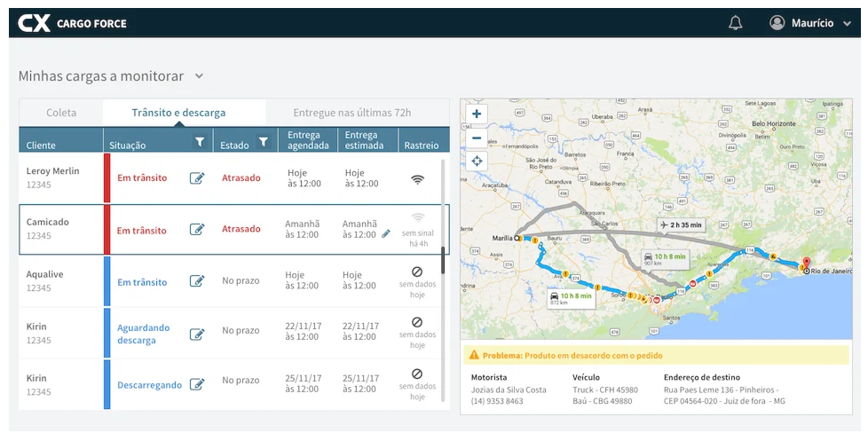Screen dimensions: 868x441
Task: Zoom in on the map
Action: click(x=477, y=114)
